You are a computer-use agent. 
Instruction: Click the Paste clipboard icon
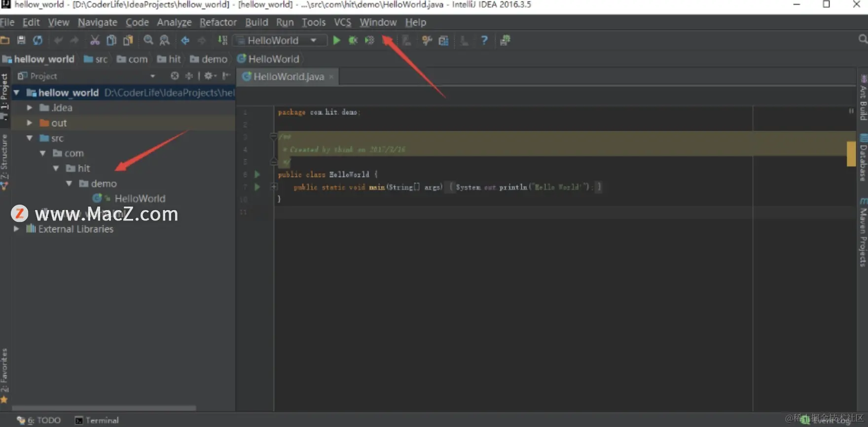pyautogui.click(x=128, y=40)
